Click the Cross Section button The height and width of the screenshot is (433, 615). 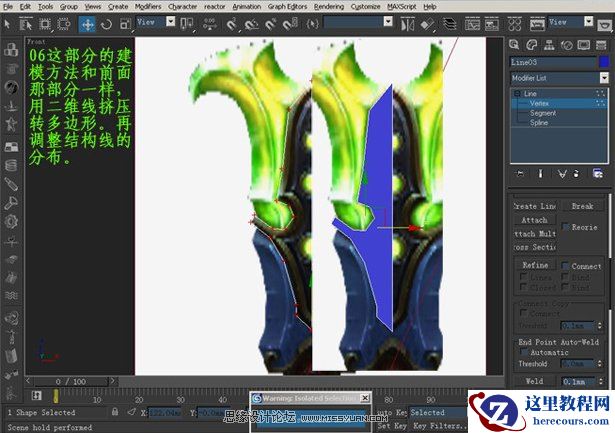(x=535, y=247)
